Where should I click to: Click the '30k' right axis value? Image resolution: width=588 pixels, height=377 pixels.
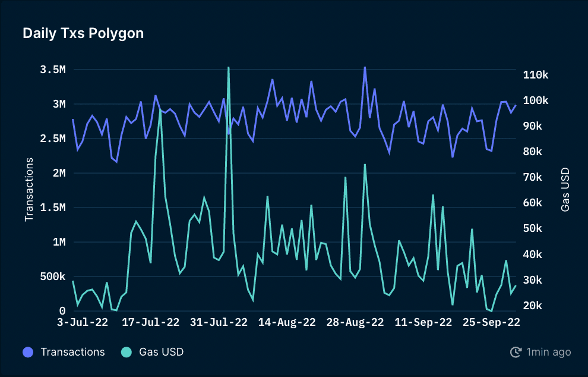point(533,280)
